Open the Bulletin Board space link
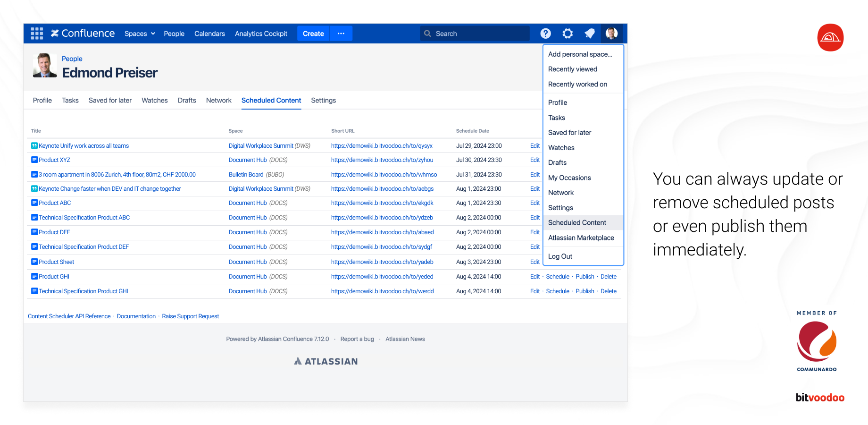This screenshot has width=868, height=425. [246, 175]
